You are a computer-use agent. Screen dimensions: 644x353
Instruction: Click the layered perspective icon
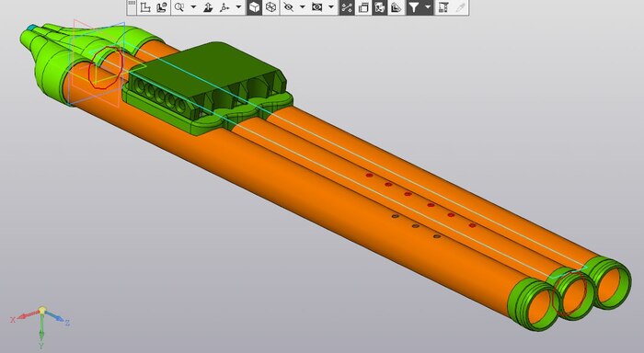[396, 7]
